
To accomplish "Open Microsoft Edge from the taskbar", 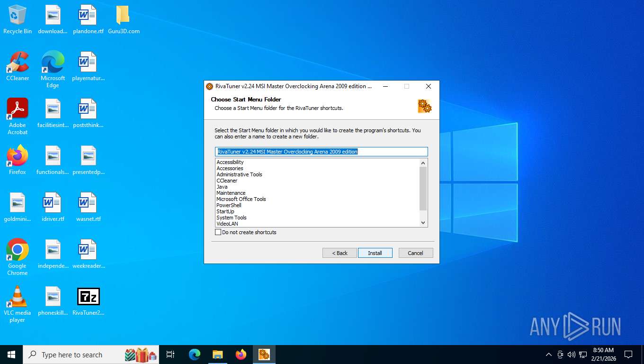I will point(195,355).
